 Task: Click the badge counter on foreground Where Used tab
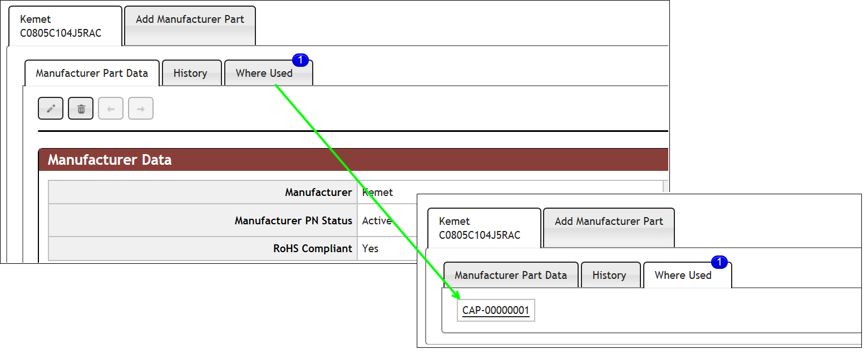coord(721,262)
